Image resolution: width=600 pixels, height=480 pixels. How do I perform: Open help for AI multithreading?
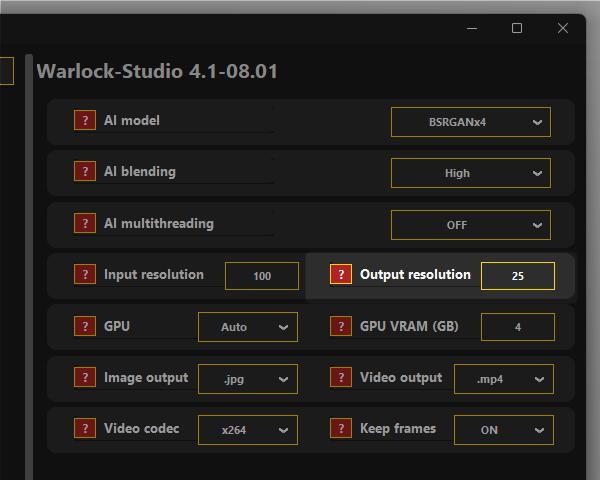(x=85, y=223)
